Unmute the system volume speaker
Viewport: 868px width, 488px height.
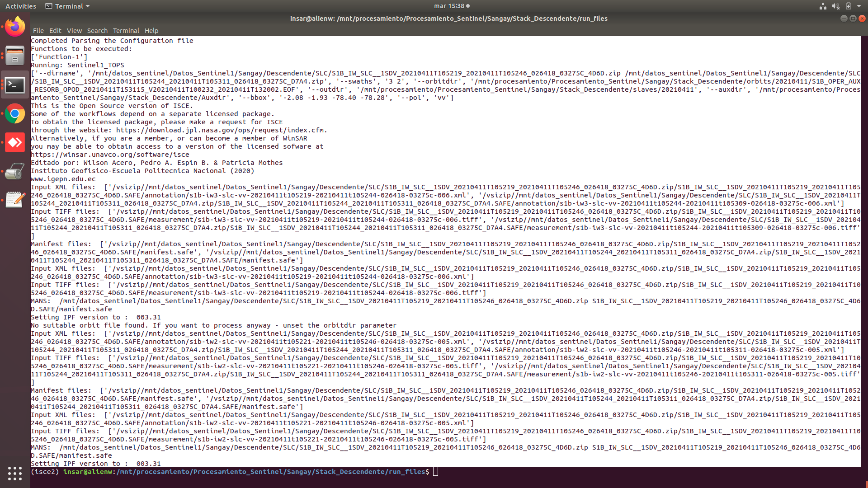(x=837, y=6)
